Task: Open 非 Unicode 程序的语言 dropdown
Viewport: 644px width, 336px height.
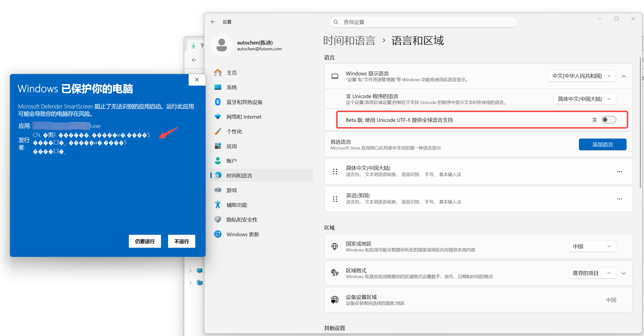Action: [584, 99]
